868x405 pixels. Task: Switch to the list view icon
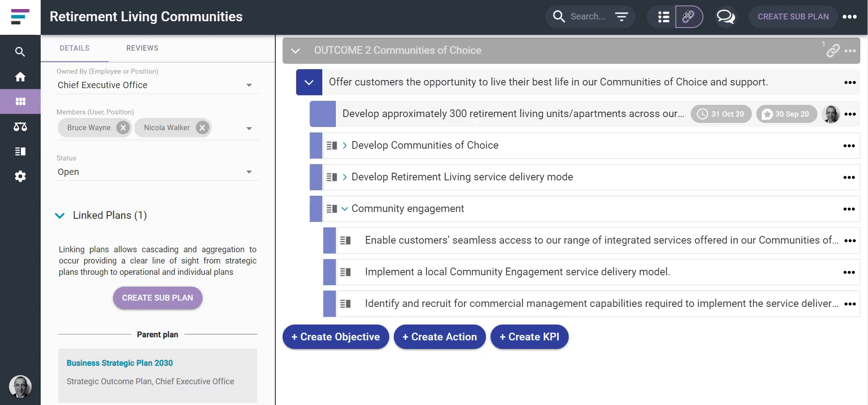click(663, 17)
